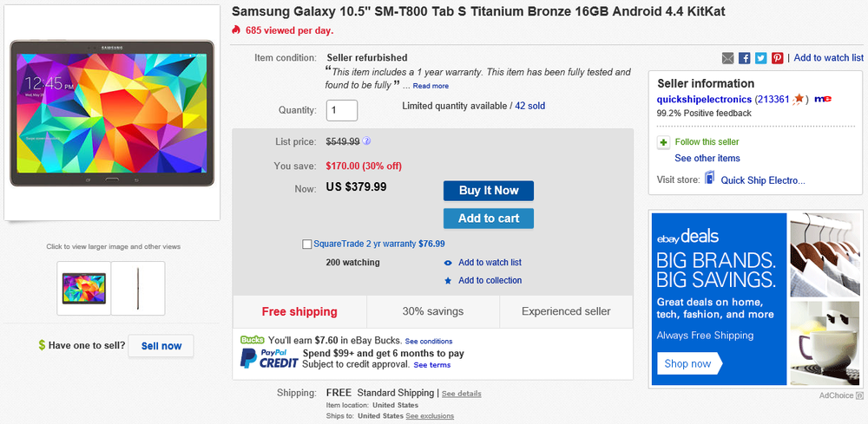Open quickshipelectronics seller profile
Viewport: 868px width, 424px height.
coord(705,100)
